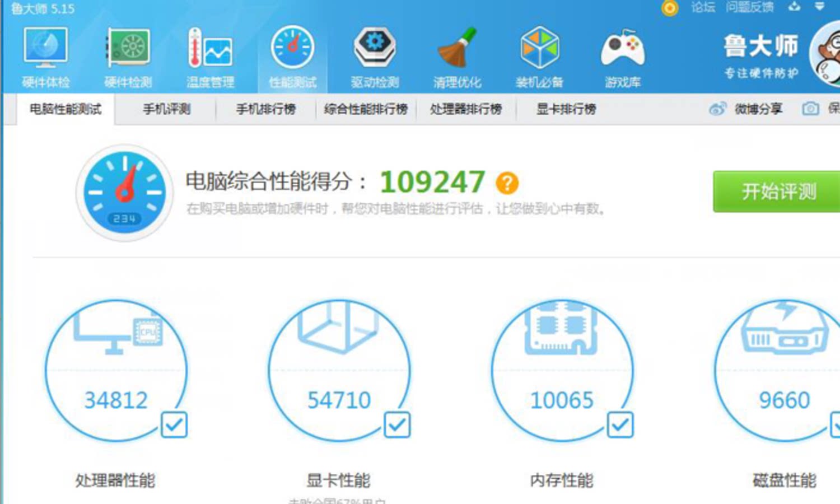Share results via 微博分享
The height and width of the screenshot is (504, 840).
click(746, 109)
